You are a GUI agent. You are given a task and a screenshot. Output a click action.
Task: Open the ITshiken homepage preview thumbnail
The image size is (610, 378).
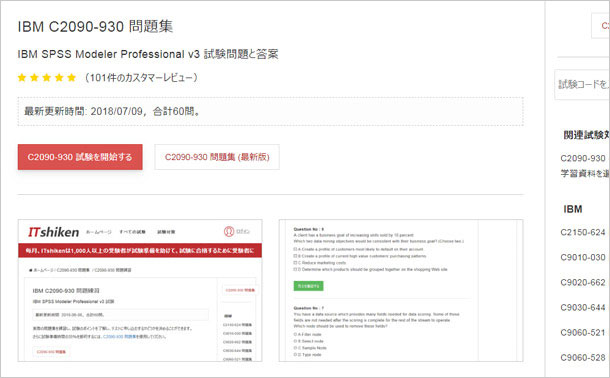tap(140, 290)
